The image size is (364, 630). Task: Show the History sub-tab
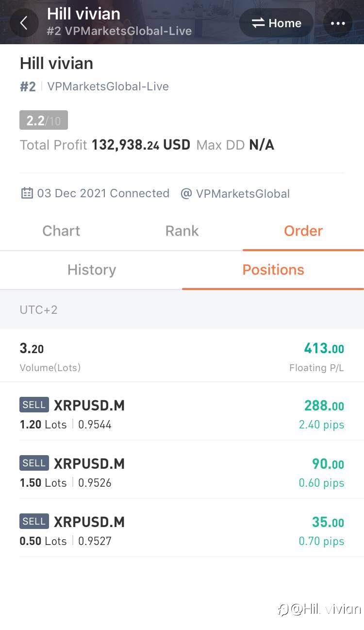pyautogui.click(x=92, y=270)
